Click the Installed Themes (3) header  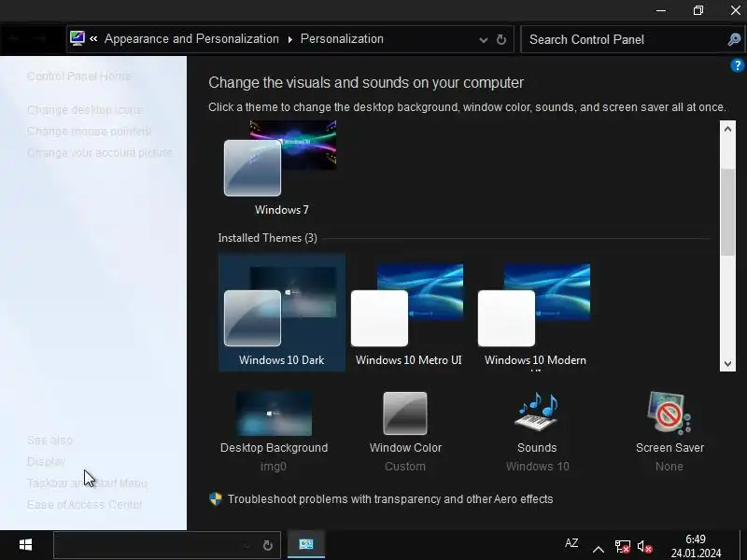pos(267,238)
